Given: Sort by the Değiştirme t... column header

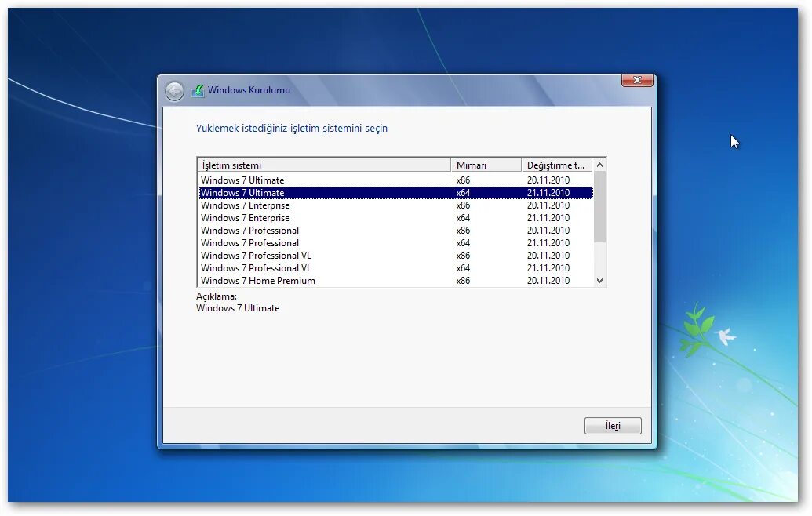Looking at the screenshot, I should (x=556, y=165).
